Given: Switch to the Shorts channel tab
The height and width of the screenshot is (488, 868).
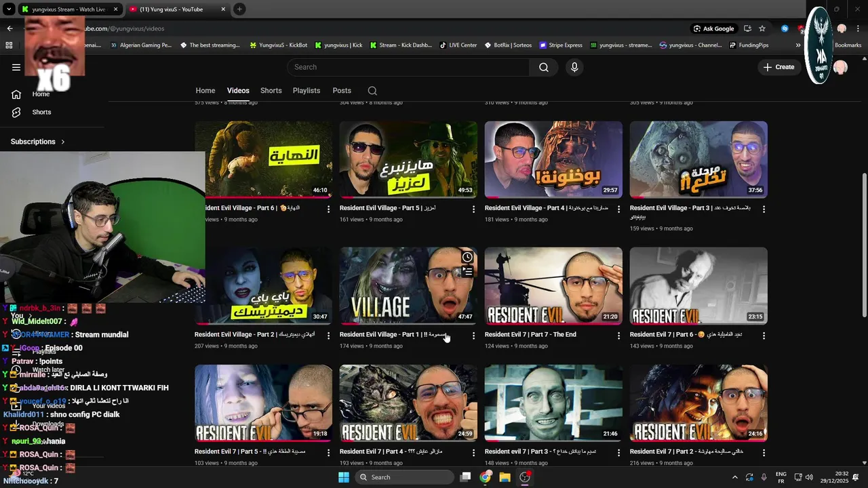Looking at the screenshot, I should coord(271,91).
